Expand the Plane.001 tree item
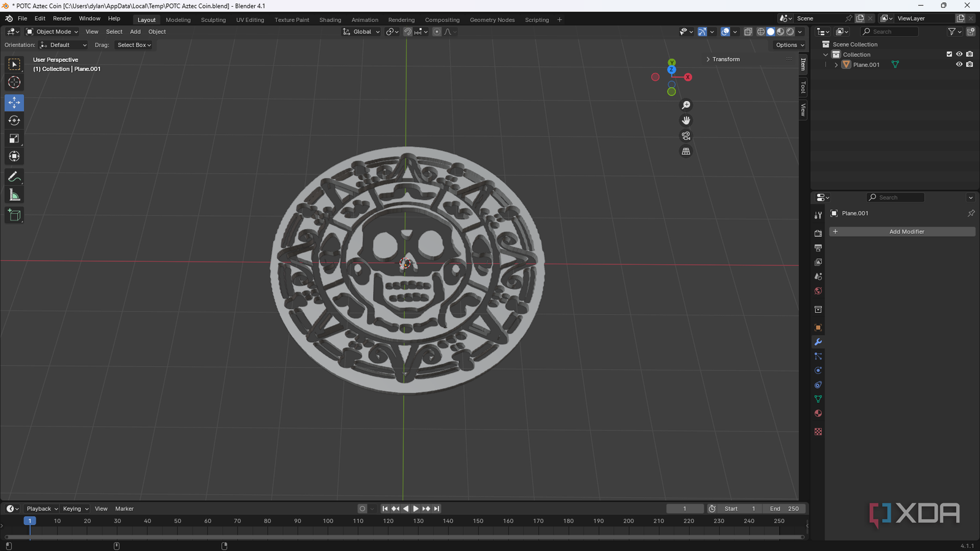Screen dimensions: 980x551 (x=836, y=65)
